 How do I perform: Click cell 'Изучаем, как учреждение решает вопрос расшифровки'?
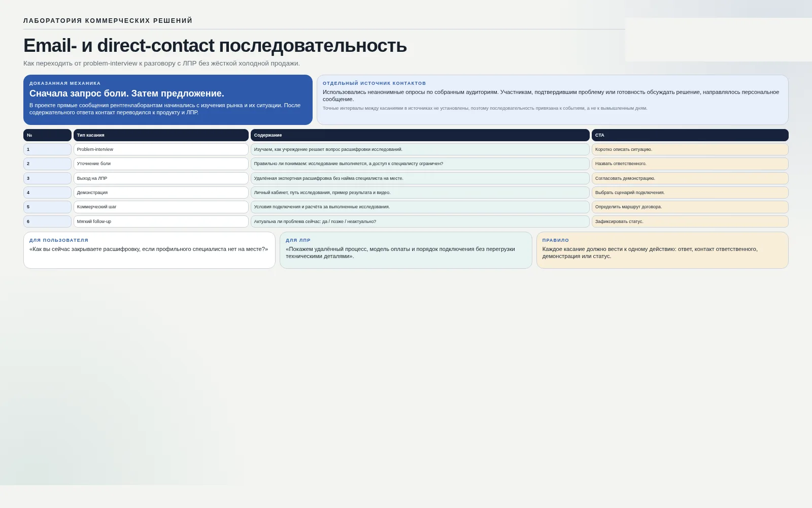tap(420, 149)
